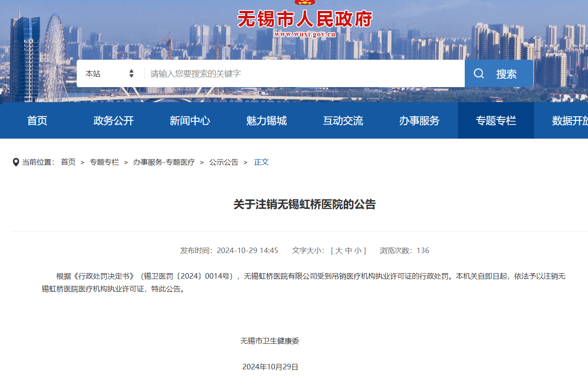Click 公示公告 breadcrumb link

pyautogui.click(x=224, y=162)
